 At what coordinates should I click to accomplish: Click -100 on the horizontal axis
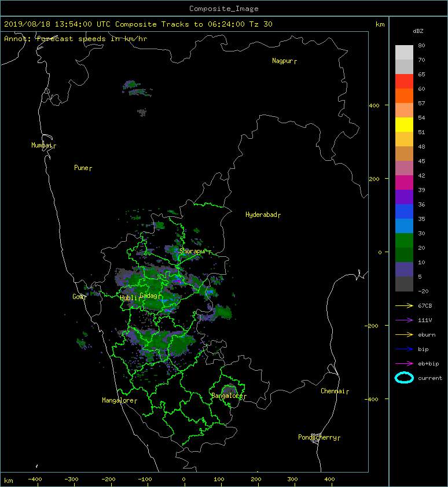tap(145, 479)
